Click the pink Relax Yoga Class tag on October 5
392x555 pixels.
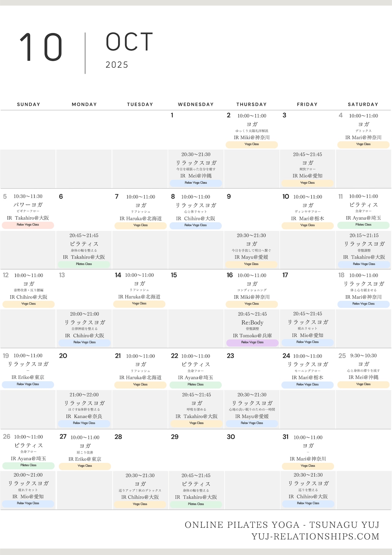click(x=28, y=225)
